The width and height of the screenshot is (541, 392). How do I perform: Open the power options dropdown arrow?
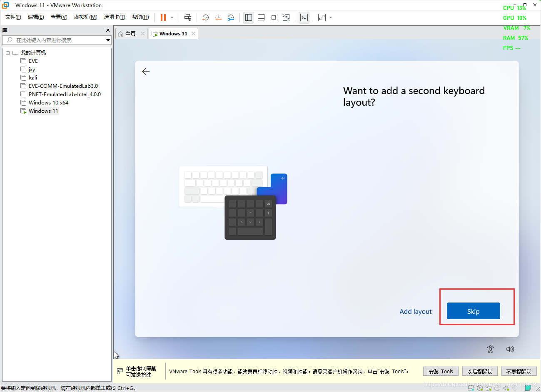pos(172,17)
